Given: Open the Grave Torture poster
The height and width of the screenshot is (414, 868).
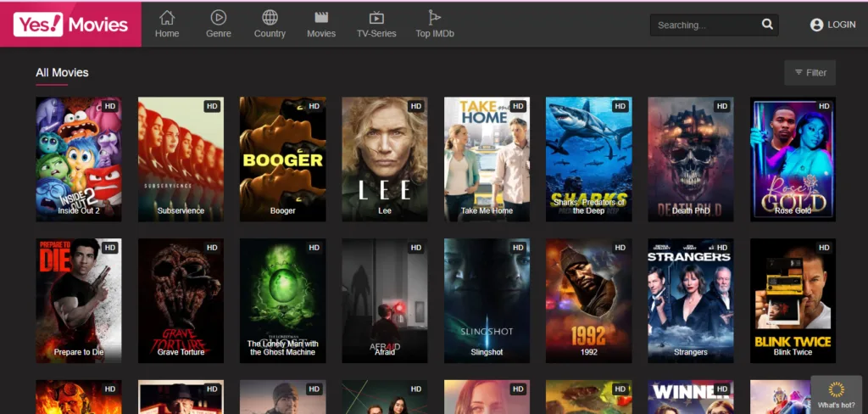Looking at the screenshot, I should [x=181, y=301].
